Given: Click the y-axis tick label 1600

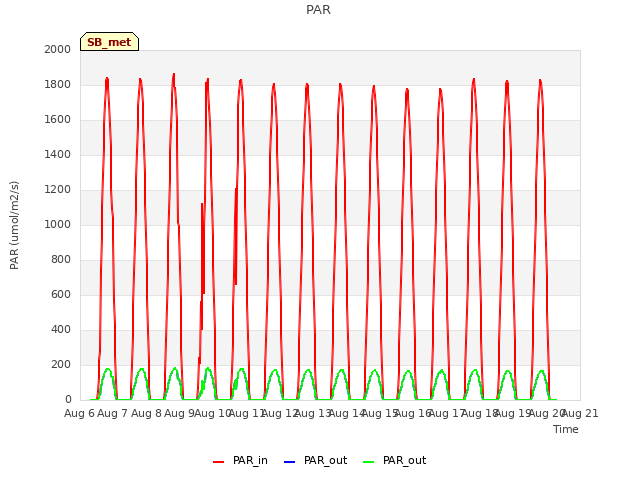Looking at the screenshot, I should click(x=58, y=120).
